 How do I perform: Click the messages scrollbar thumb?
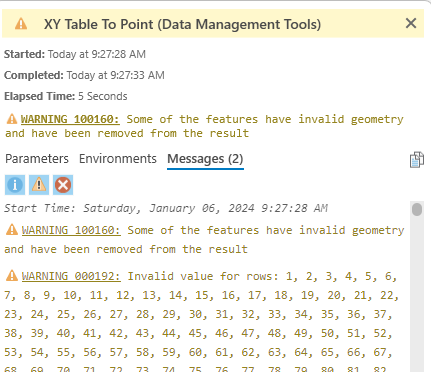pyautogui.click(x=417, y=209)
